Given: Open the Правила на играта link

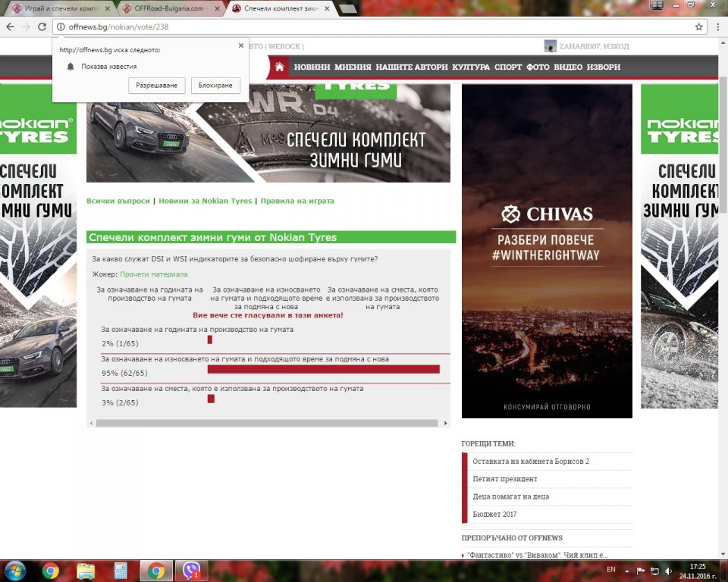Looking at the screenshot, I should (297, 201).
